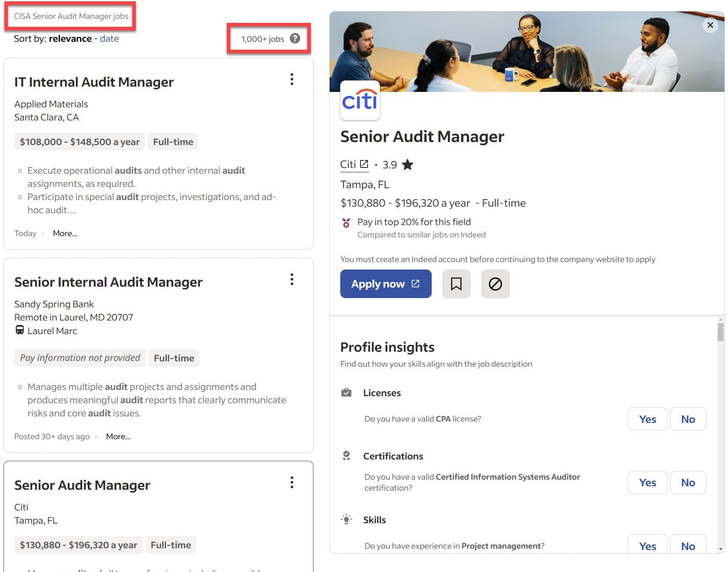The width and height of the screenshot is (728, 572).
Task: Click the Citi company logo
Action: [x=360, y=100]
